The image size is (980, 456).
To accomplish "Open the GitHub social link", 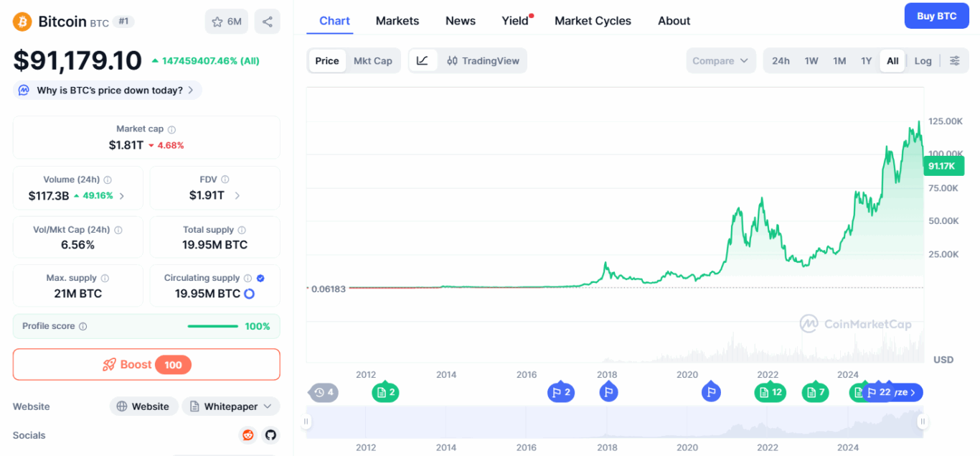I will point(270,435).
